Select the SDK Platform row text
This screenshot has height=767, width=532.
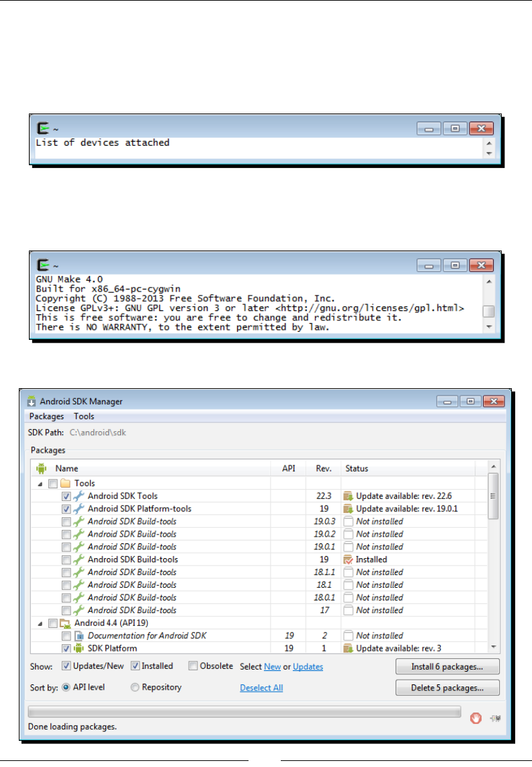pyautogui.click(x=113, y=649)
